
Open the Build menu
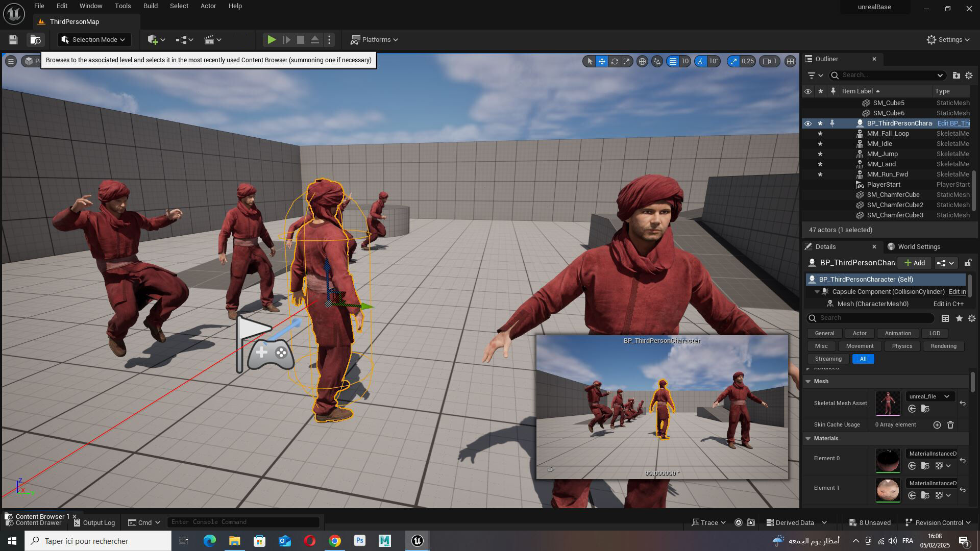click(150, 6)
